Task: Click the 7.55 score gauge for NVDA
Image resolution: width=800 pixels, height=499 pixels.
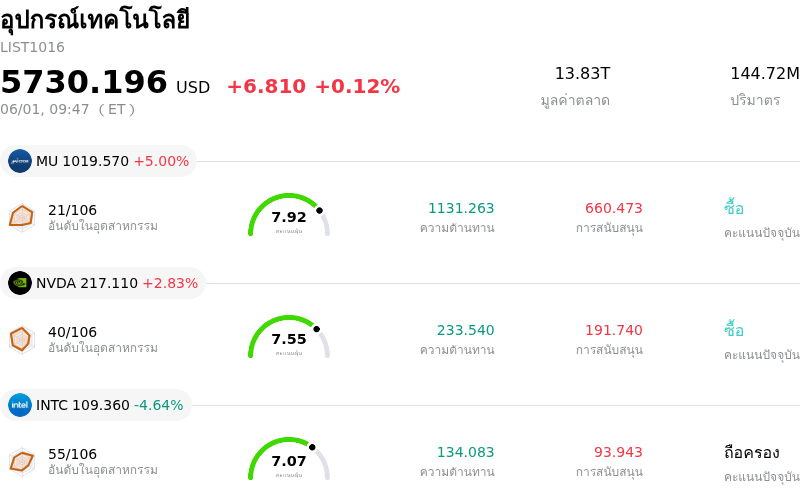Action: click(289, 337)
